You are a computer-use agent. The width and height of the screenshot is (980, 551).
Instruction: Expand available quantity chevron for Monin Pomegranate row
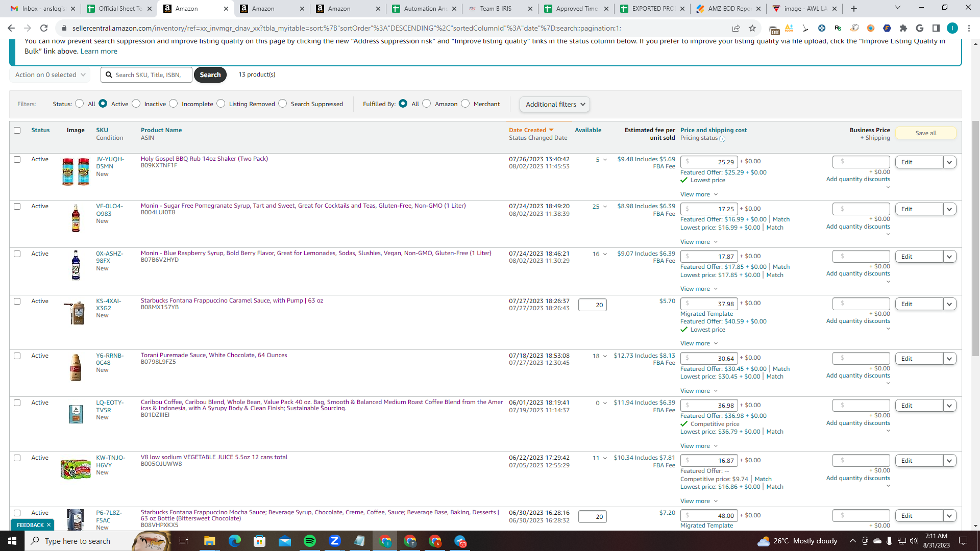click(605, 207)
